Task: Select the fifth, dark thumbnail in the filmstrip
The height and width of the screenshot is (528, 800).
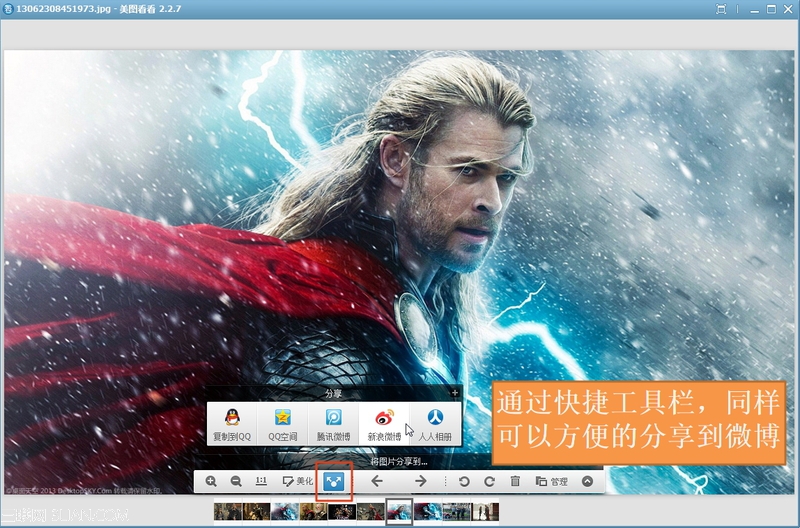Action: click(x=342, y=511)
